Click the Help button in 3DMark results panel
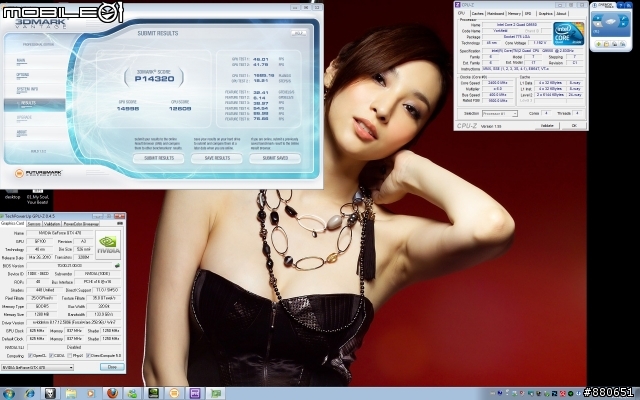This screenshot has width=640, height=400. point(299,33)
